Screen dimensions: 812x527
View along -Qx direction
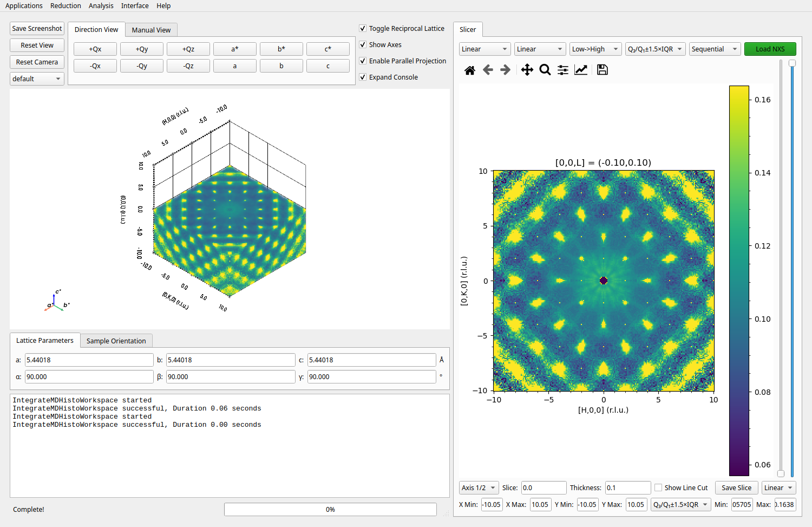point(95,66)
